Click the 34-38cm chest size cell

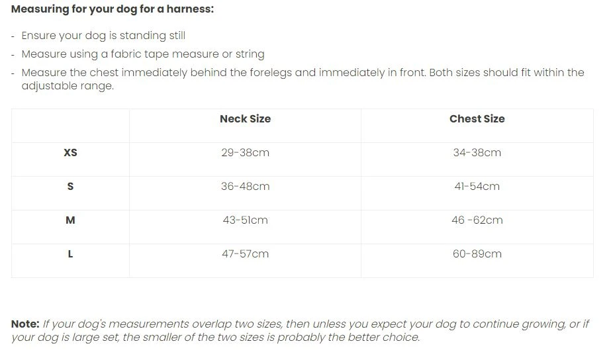(477, 153)
